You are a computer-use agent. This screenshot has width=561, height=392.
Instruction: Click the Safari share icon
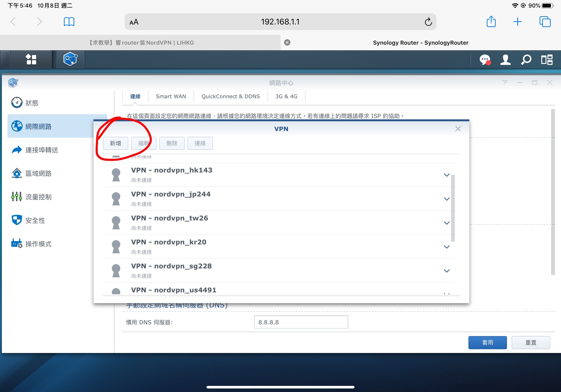(491, 22)
